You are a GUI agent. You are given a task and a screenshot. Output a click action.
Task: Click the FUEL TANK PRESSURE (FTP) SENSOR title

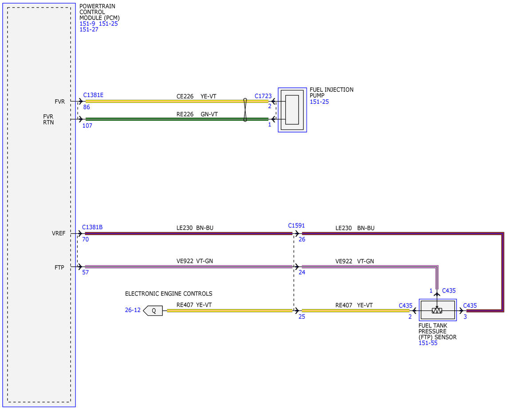point(437,331)
